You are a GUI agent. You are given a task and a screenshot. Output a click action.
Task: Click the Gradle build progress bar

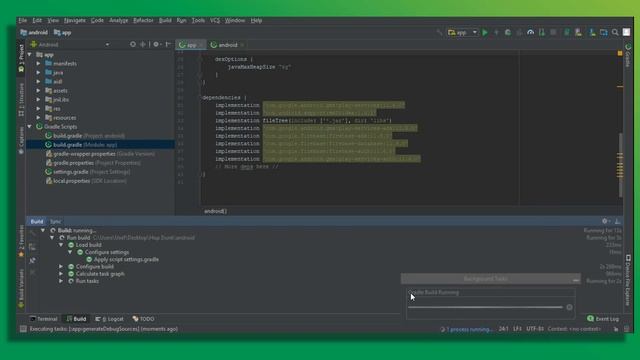coord(485,307)
